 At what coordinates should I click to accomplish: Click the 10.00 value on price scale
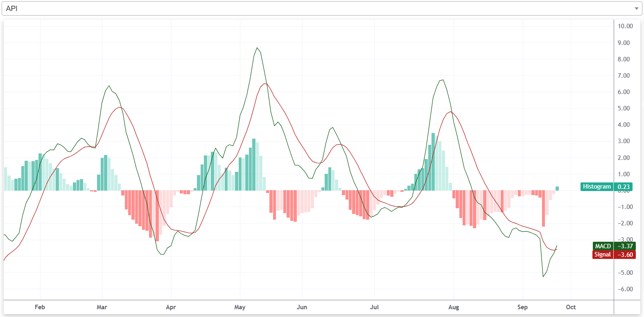(625, 26)
